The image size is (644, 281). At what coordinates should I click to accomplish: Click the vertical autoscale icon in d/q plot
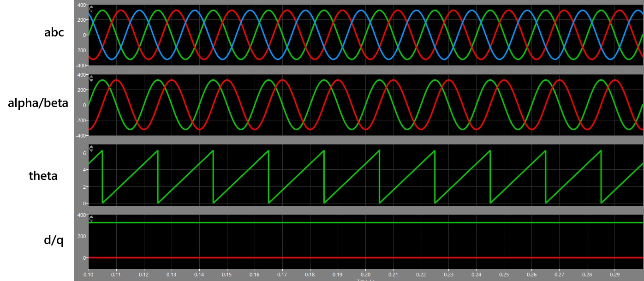(x=91, y=219)
